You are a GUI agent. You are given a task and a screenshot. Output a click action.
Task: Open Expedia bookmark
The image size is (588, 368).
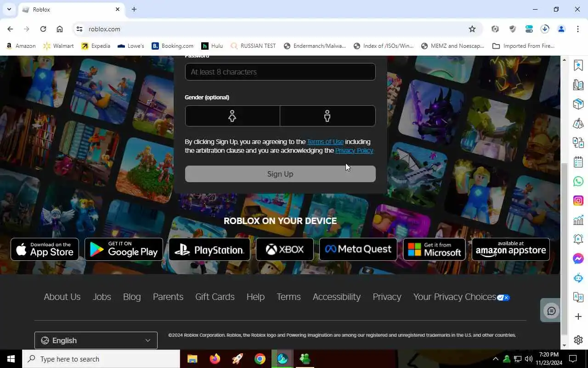[x=96, y=46]
